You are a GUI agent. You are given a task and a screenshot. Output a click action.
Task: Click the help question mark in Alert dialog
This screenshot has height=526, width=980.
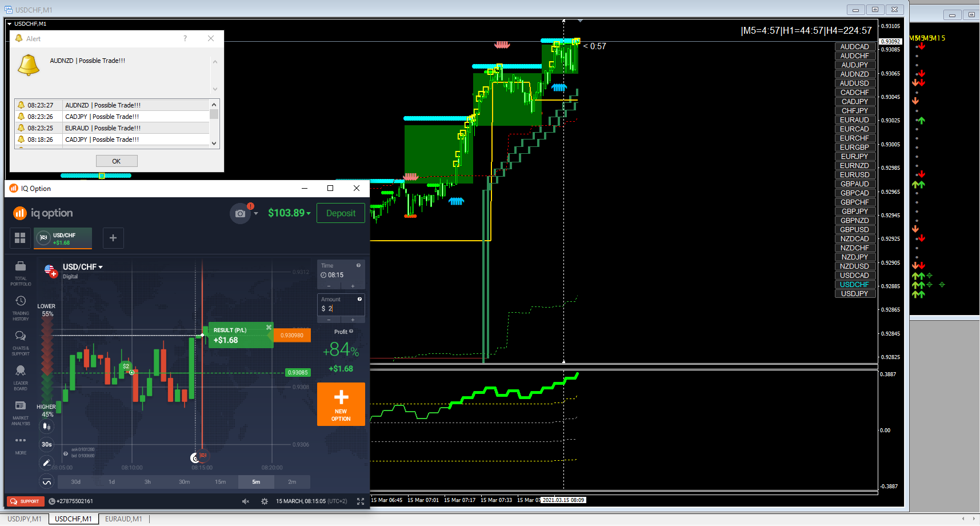(x=185, y=38)
